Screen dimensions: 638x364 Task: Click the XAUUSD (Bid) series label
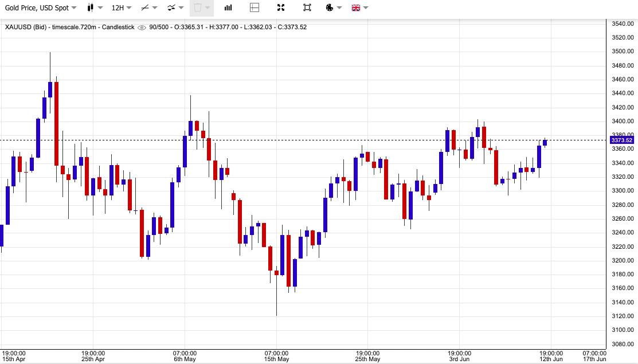tap(26, 27)
